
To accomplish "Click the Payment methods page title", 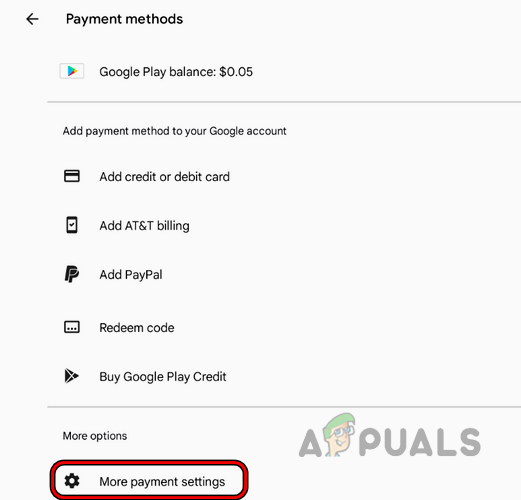I will click(124, 19).
